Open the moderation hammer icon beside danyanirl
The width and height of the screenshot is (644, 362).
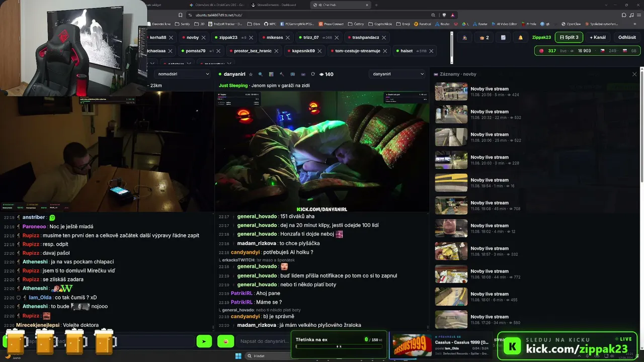coord(282,74)
